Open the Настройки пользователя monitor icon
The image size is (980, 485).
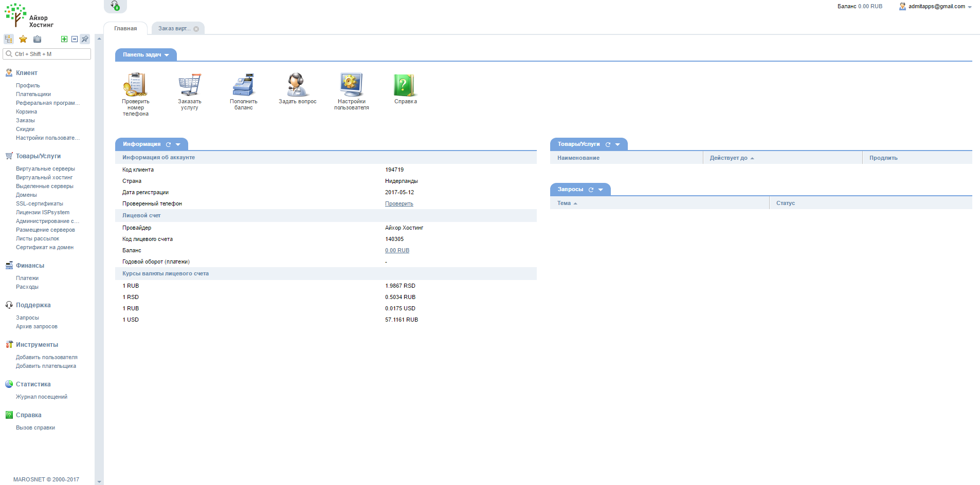pos(352,85)
